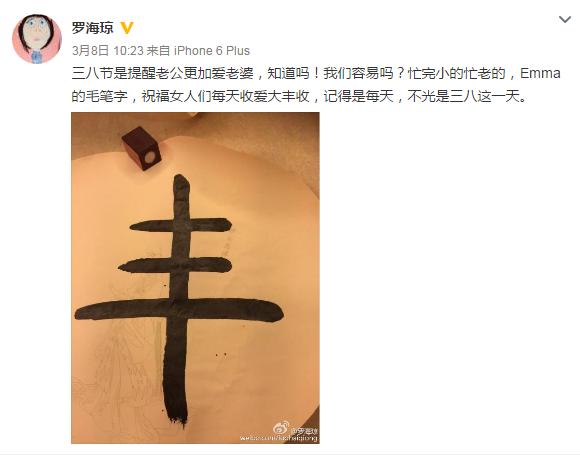Click the @罗海琼 watermark text on photo
The height and width of the screenshot is (457, 580).
(x=304, y=431)
